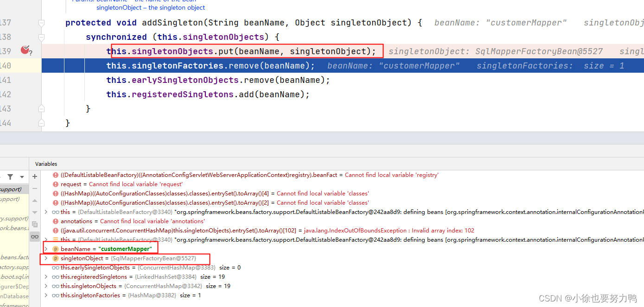Click the error icon on the entrySet().toArray()[2] row
644x307 pixels.
[56, 203]
